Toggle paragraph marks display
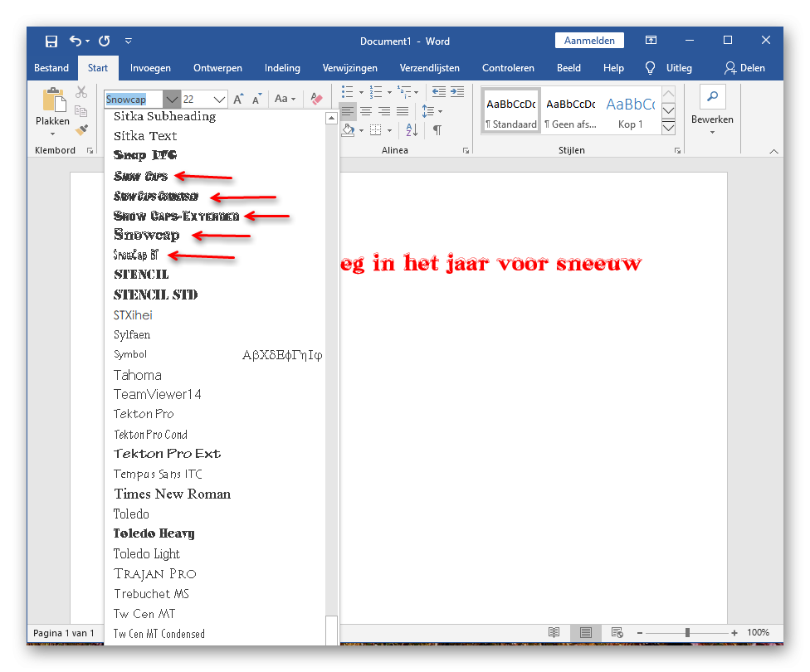 tap(437, 129)
